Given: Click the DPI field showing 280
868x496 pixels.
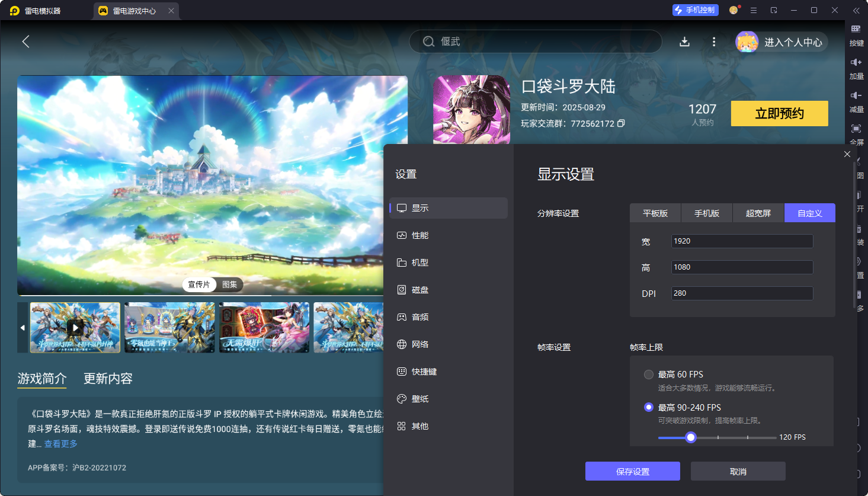Looking at the screenshot, I should tap(742, 293).
